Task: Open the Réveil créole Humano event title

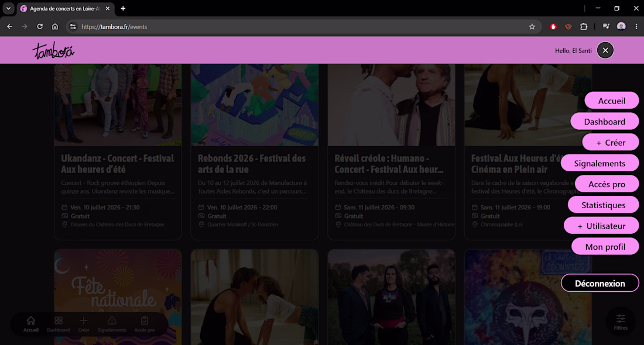Action: pos(389,164)
